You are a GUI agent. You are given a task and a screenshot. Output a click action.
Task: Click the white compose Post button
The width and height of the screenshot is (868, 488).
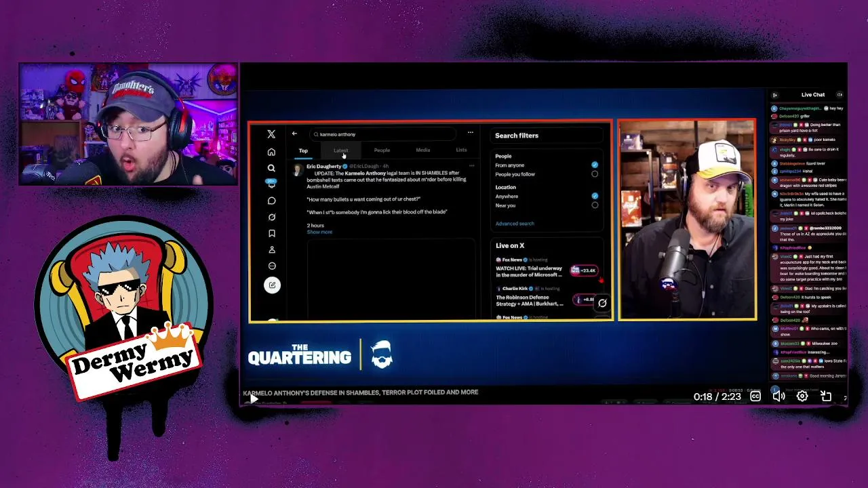[x=272, y=285]
